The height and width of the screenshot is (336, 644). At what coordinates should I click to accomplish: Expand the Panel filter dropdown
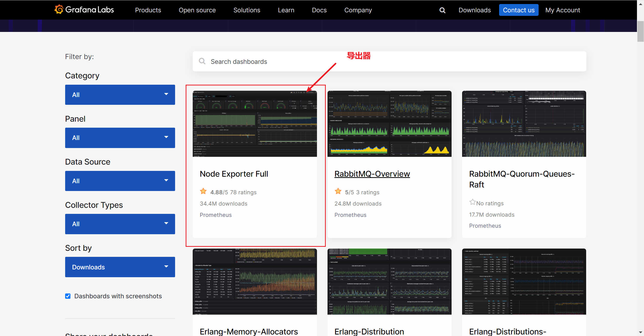120,138
